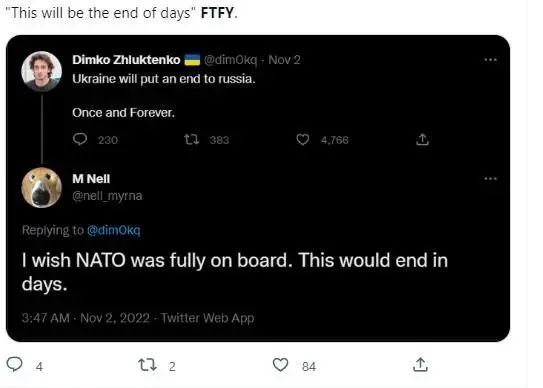Click the outer post's share icon
This screenshot has width=543, height=388.
[420, 365]
